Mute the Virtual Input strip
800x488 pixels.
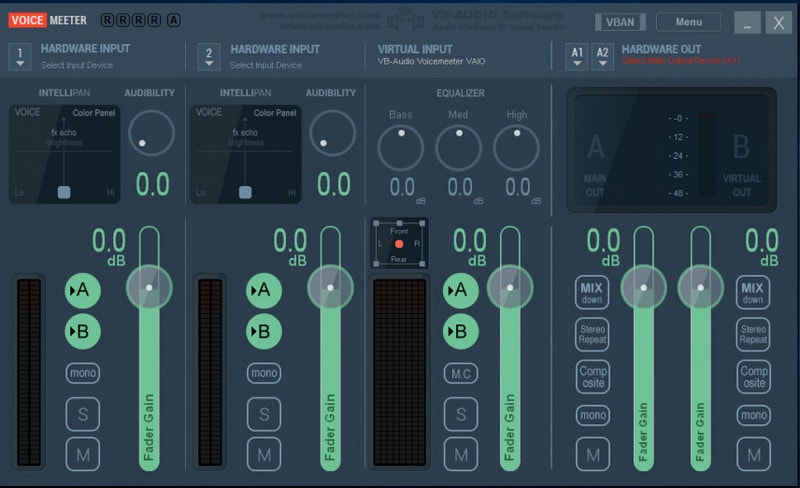tap(461, 454)
